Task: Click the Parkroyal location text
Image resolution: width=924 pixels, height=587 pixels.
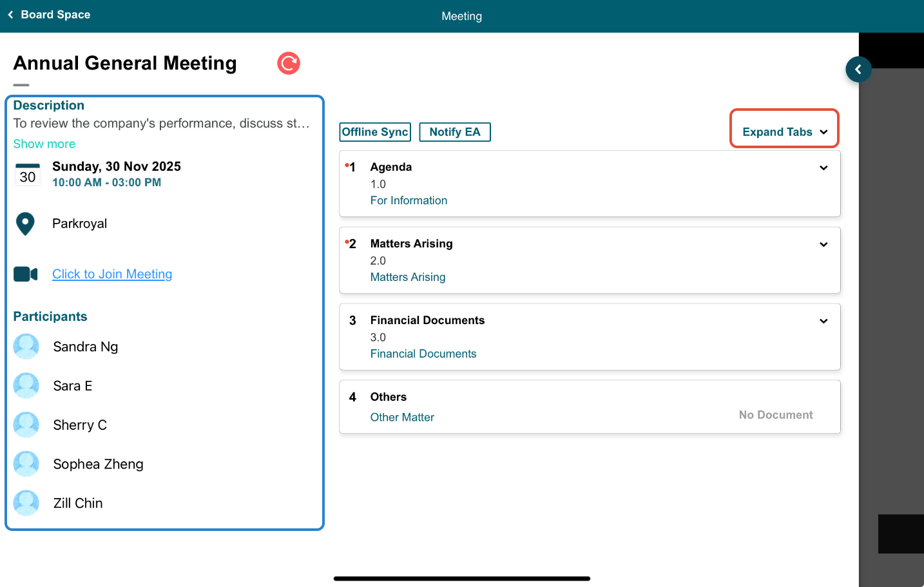Action: 80,224
